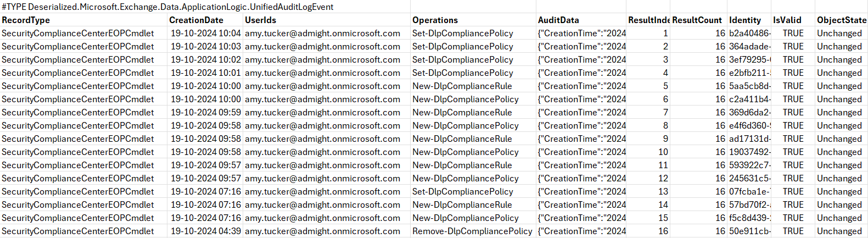
Task: Click Identity cell starting 50e911cb
Action: pos(749,231)
